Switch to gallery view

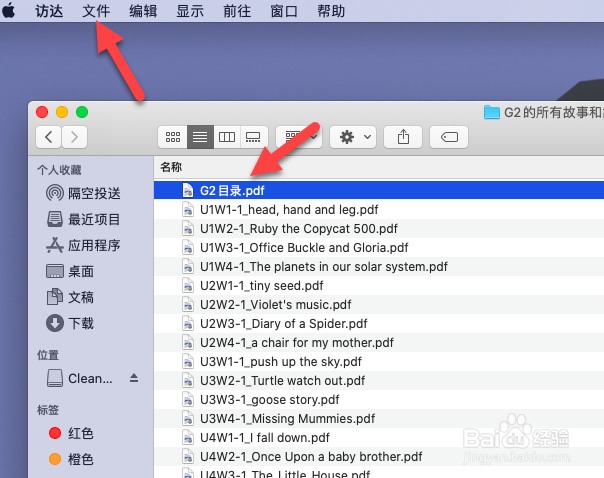coord(253,137)
